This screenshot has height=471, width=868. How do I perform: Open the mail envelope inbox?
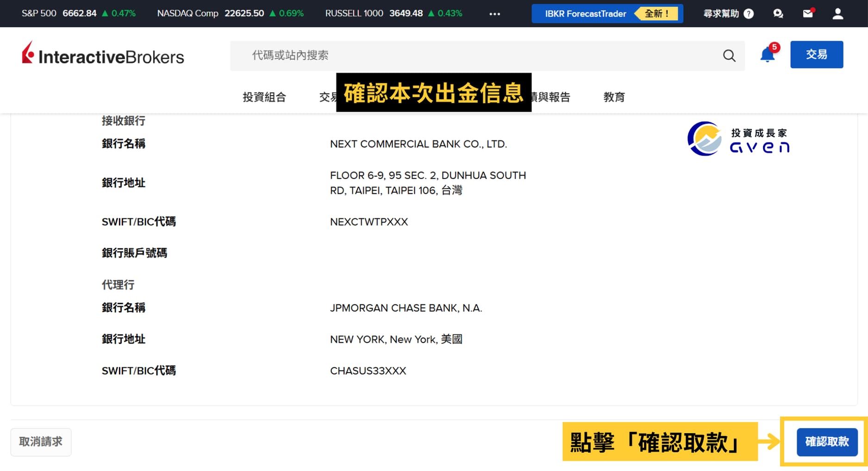coord(808,13)
